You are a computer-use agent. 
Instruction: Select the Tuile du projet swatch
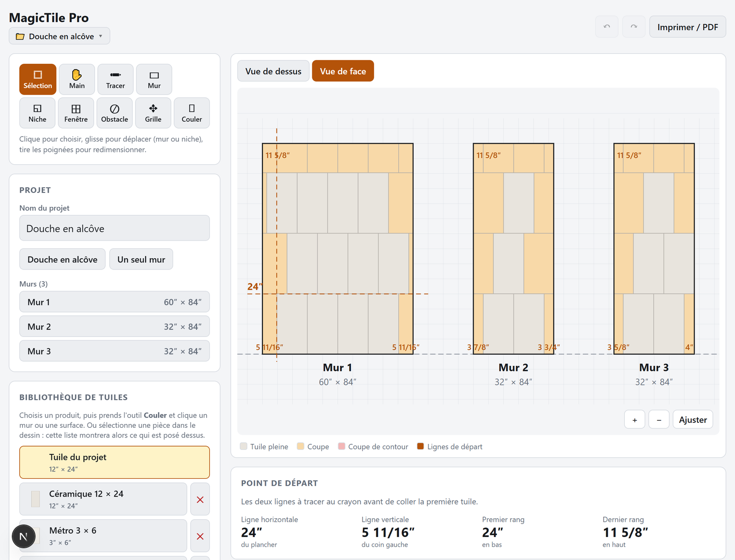[114, 462]
